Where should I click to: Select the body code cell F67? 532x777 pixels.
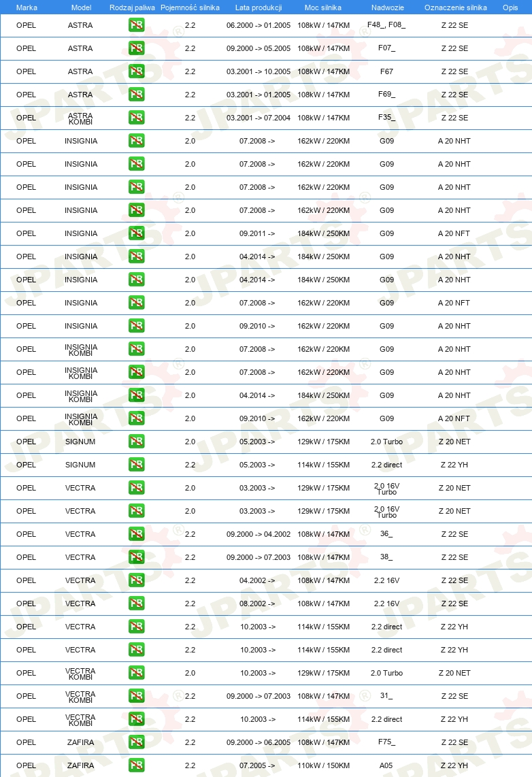(386, 71)
